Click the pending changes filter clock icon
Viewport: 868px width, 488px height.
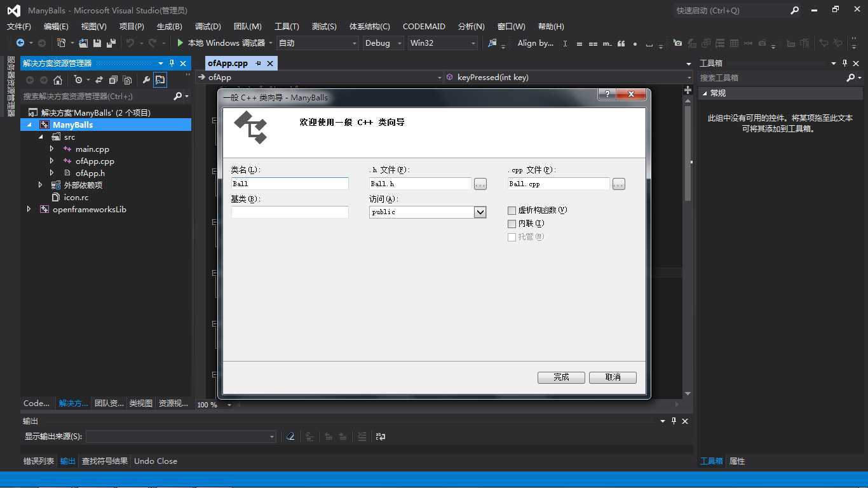click(x=78, y=79)
